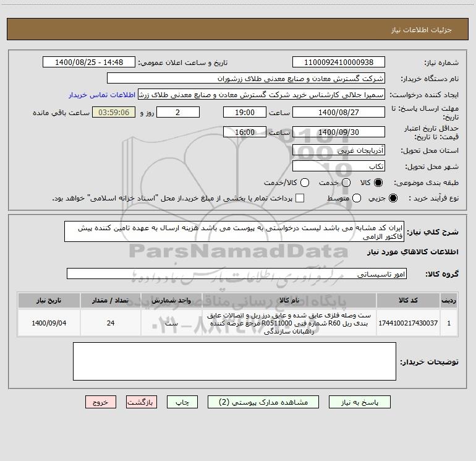The image size is (476, 461).
Task: Choose متوسط purchase process type
Action: [357, 198]
